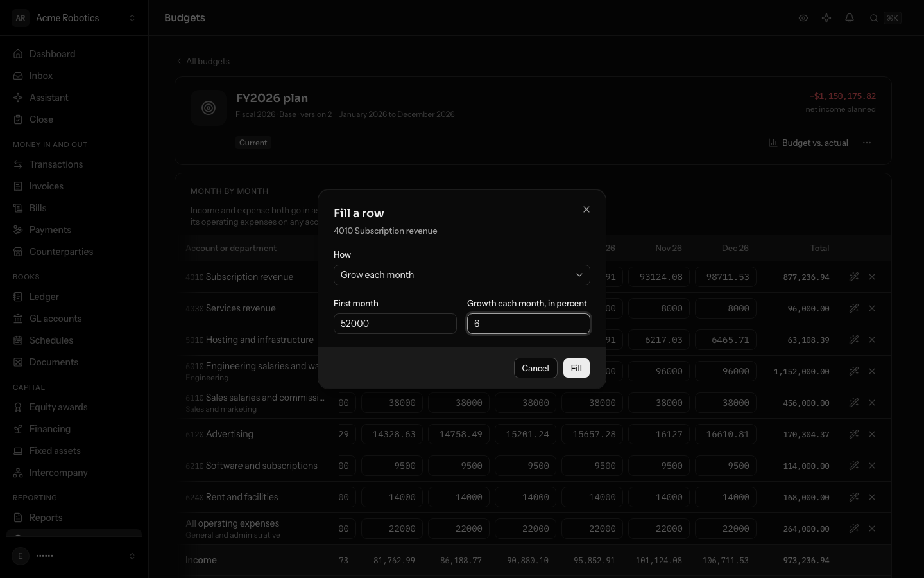Open Budget vs. actual view

(x=809, y=143)
